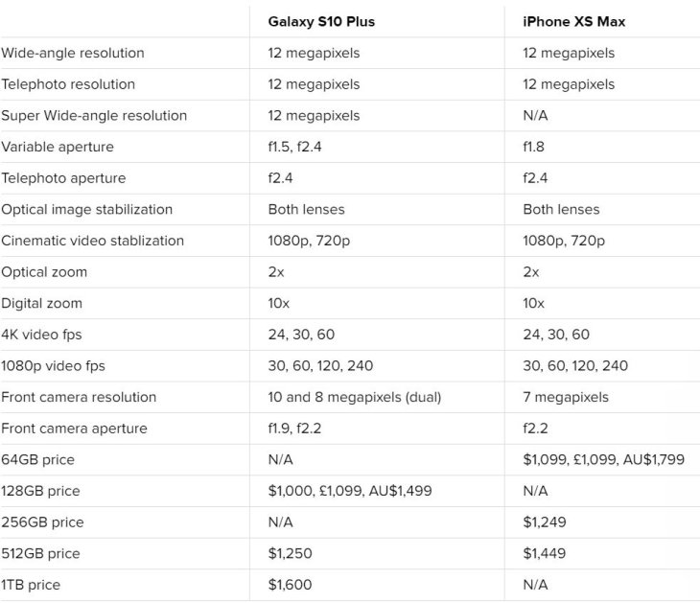Click the Optical zoom row label
700x603 pixels.
pos(44,271)
